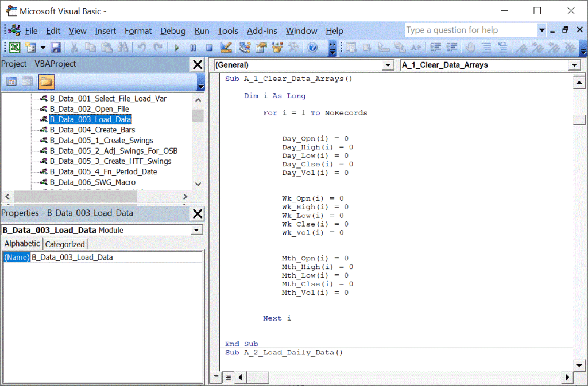Expand the A_1_Clear_Data_Arrays procedure dropdown

(x=574, y=65)
